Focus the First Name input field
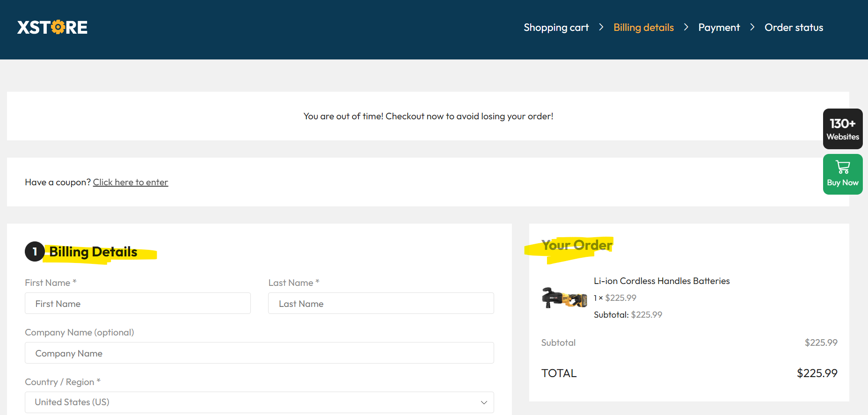The image size is (868, 415). pyautogui.click(x=138, y=303)
